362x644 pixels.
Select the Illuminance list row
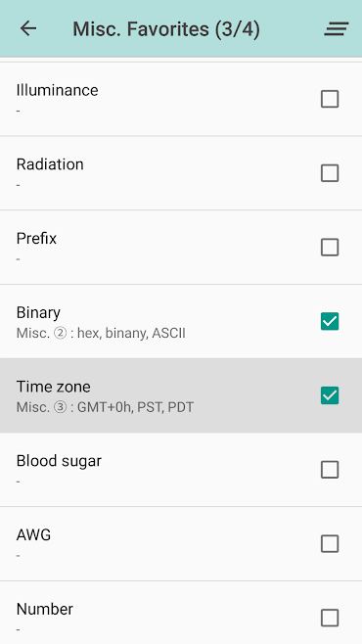[181, 99]
